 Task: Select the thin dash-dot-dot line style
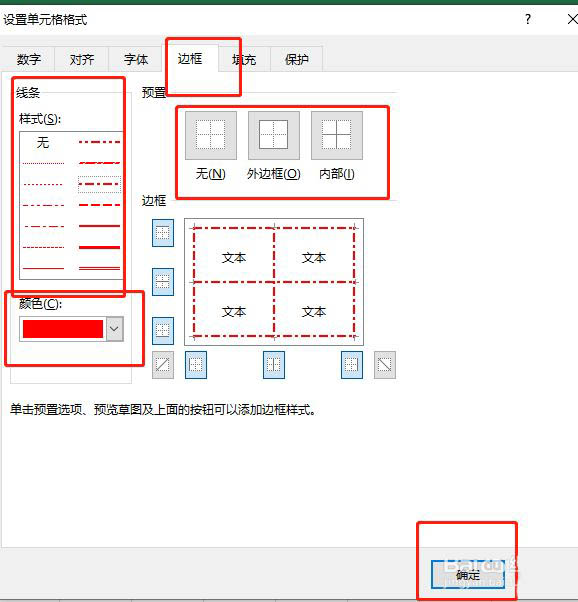coord(43,205)
